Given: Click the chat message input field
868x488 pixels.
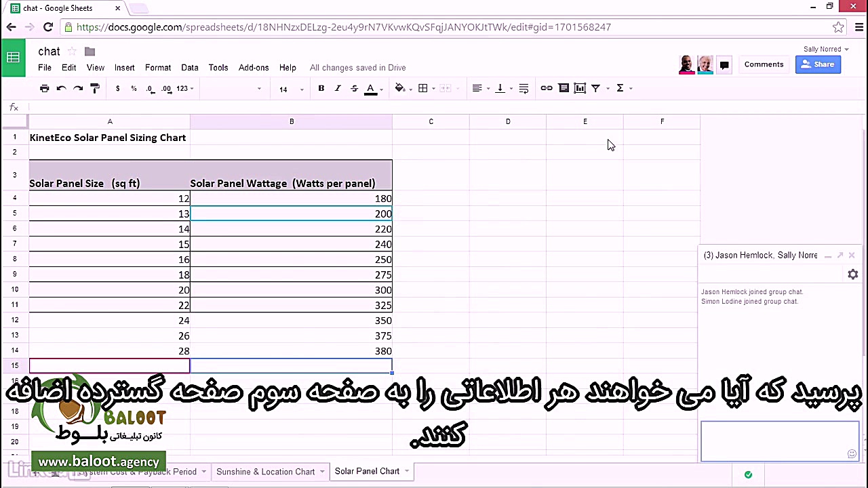Looking at the screenshot, I should [x=778, y=441].
